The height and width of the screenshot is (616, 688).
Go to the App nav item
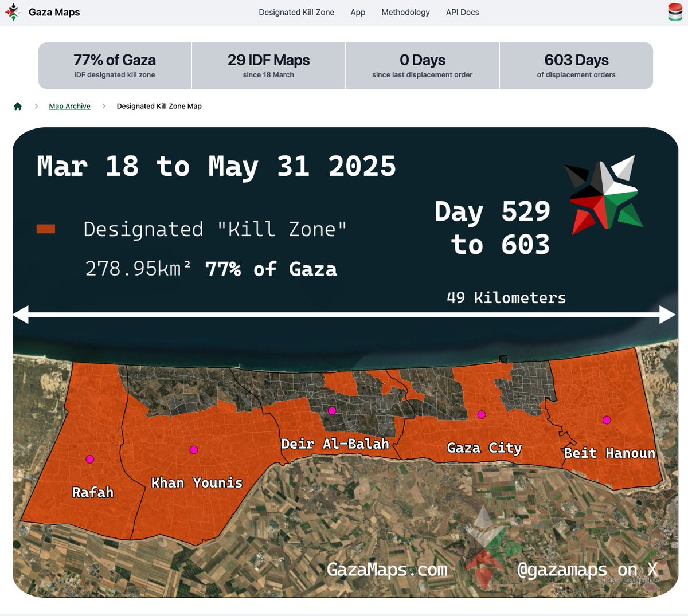pyautogui.click(x=358, y=12)
